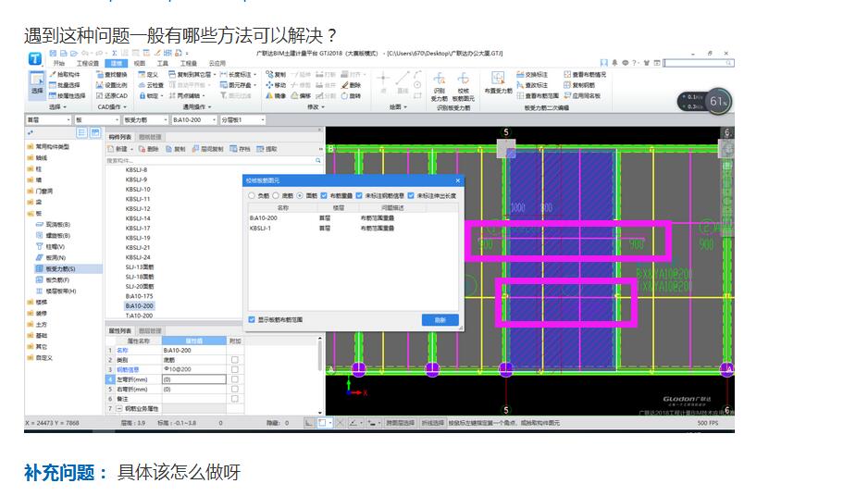Image resolution: width=868 pixels, height=496 pixels.
Task: Switch to 图纸管理 tab beside 构件列表
Action: [150, 137]
